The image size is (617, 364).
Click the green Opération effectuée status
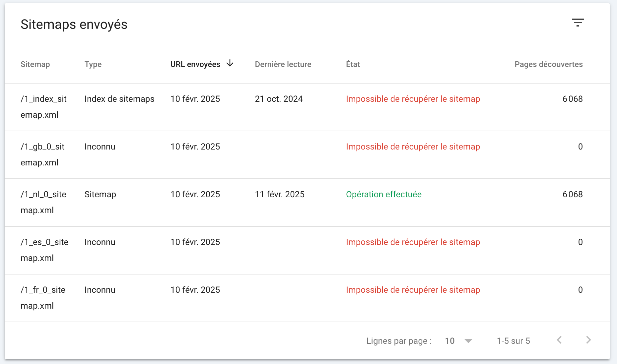click(384, 194)
